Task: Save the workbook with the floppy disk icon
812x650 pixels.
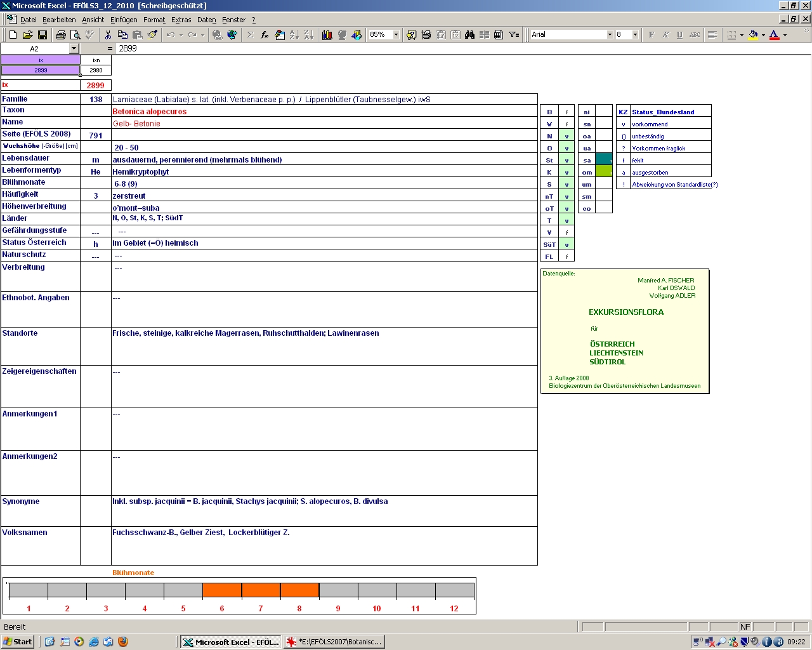Action: tap(42, 35)
